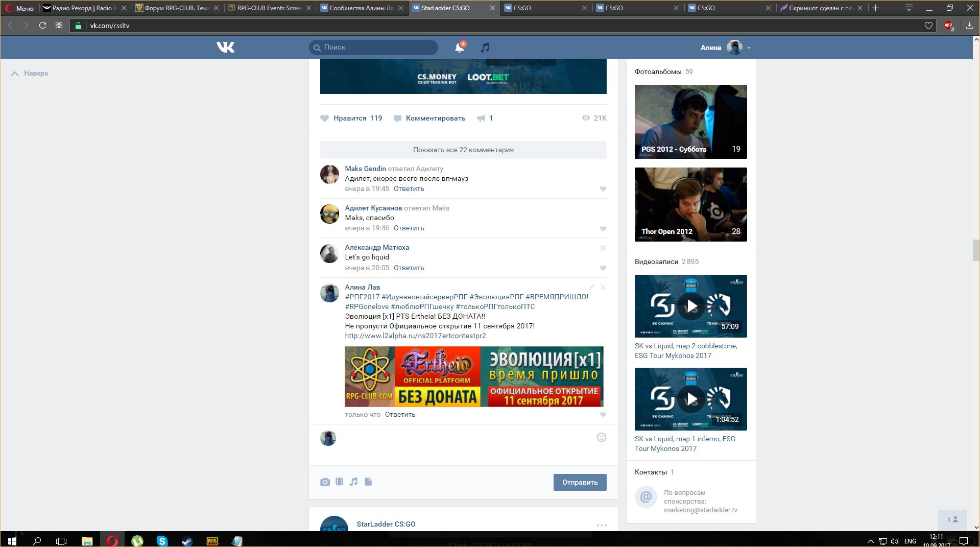Image resolution: width=980 pixels, height=547 pixels.
Task: Switch to Сообщества Алины tab
Action: pos(362,8)
